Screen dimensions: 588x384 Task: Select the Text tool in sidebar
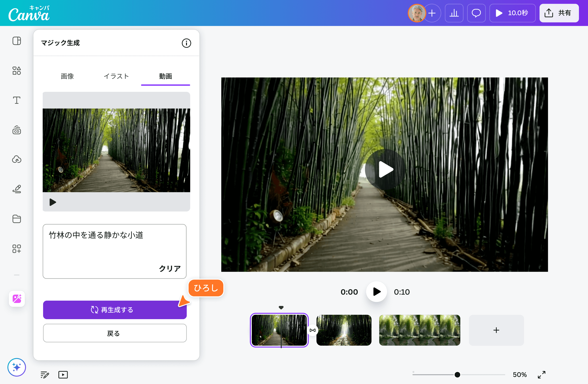pyautogui.click(x=16, y=100)
